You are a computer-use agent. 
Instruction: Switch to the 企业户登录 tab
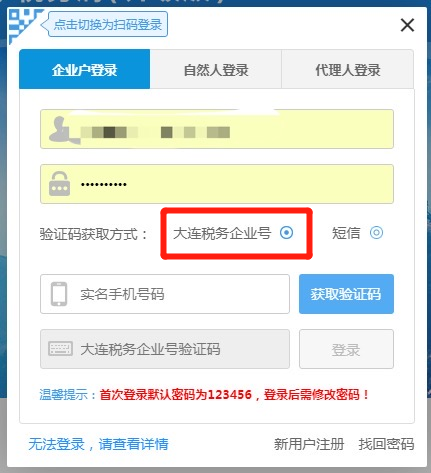pyautogui.click(x=85, y=69)
